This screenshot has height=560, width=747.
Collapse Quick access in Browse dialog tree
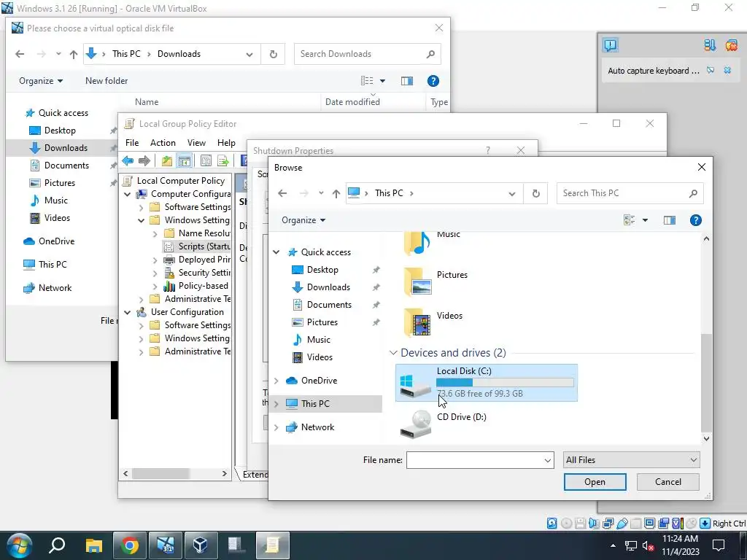click(276, 252)
